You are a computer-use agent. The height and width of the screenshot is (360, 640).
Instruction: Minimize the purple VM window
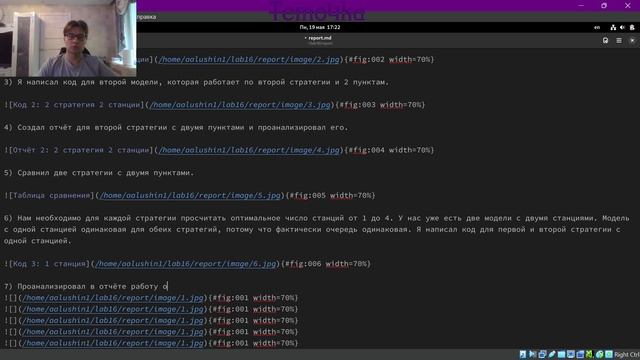pyautogui.click(x=581, y=5)
